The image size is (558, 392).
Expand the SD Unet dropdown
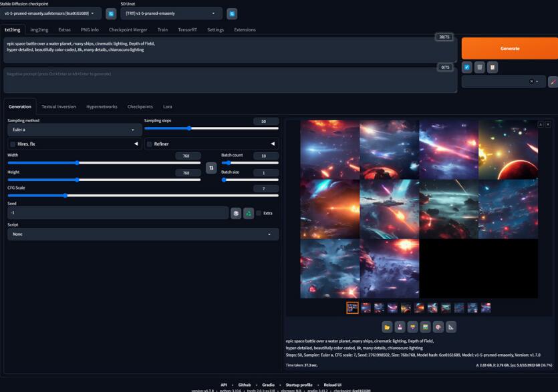tap(171, 13)
